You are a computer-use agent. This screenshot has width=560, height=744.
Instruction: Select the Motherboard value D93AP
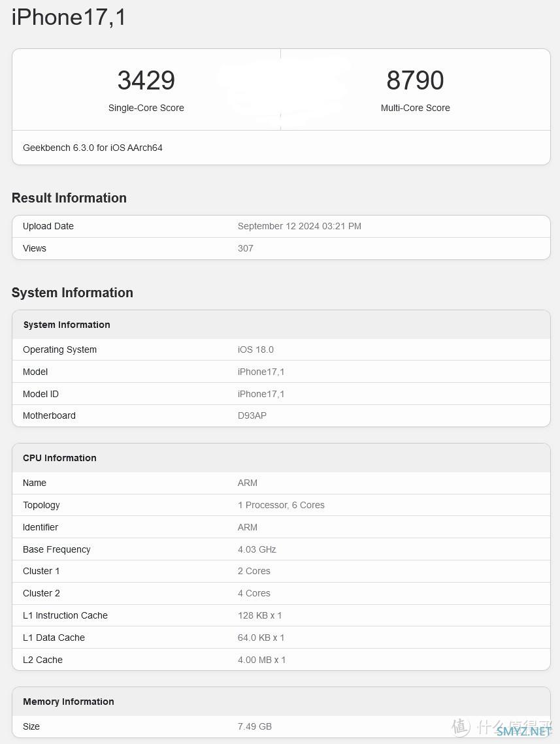pos(252,415)
